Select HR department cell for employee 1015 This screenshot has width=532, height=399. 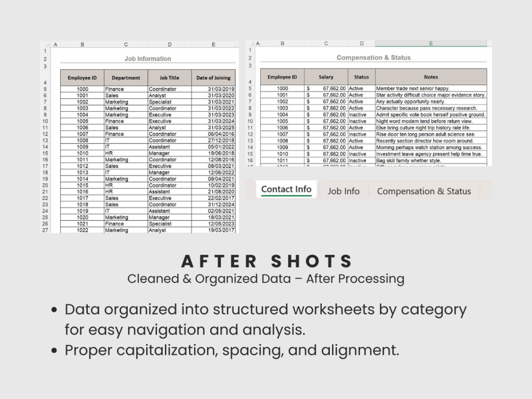[126, 185]
